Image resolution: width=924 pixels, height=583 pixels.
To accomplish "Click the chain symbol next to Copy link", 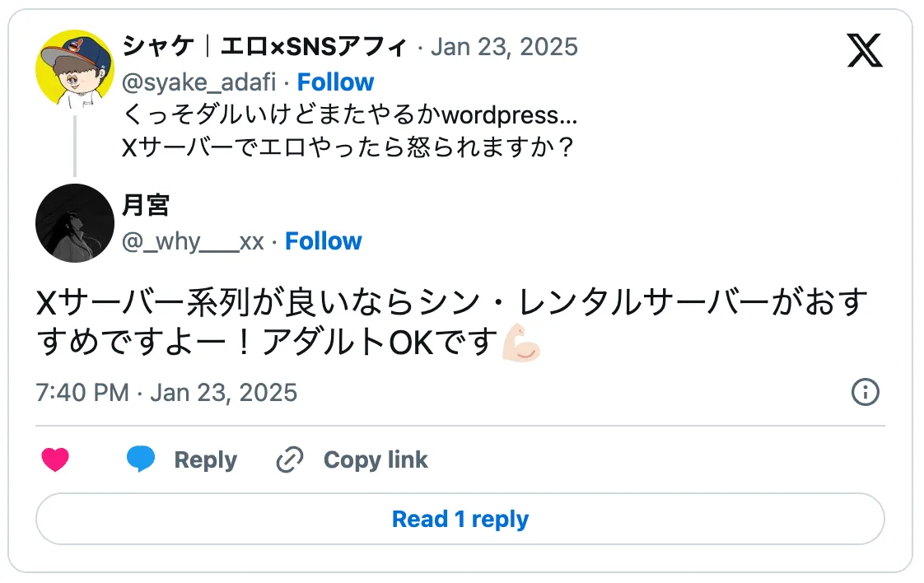I will click(x=287, y=459).
